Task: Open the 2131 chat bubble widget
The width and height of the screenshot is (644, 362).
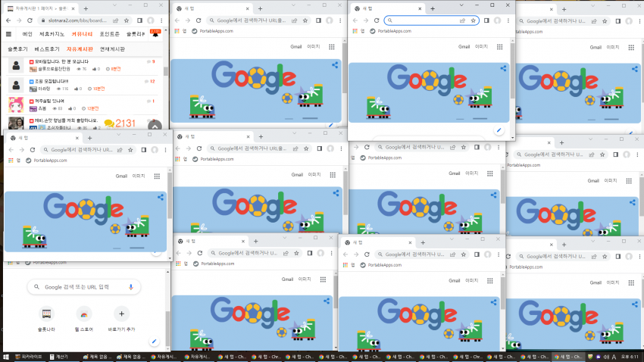Action: [120, 123]
